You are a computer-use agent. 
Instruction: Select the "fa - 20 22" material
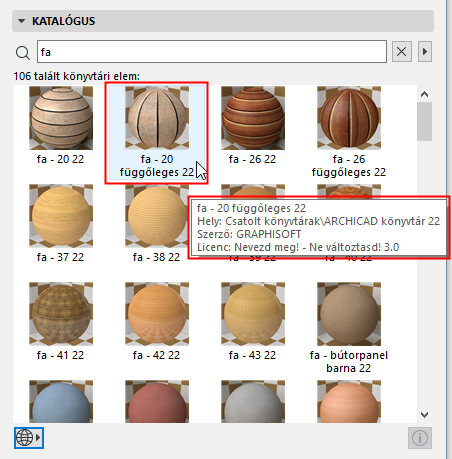[61, 126]
